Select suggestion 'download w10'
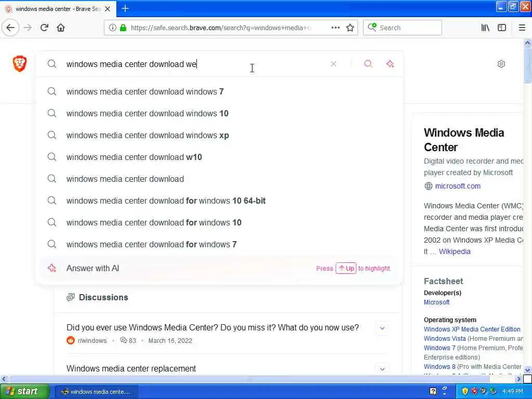Image resolution: width=532 pixels, height=399 pixels. pyautogui.click(x=220, y=157)
